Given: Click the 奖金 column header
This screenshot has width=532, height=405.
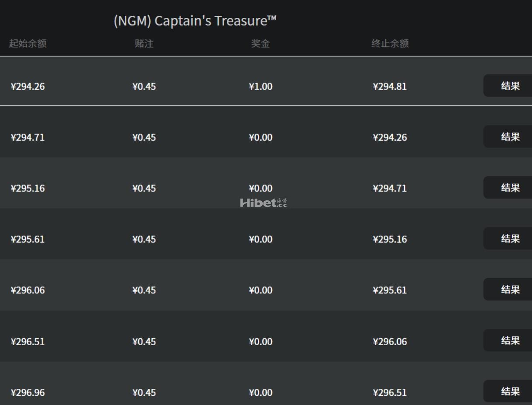Looking at the screenshot, I should [261, 43].
